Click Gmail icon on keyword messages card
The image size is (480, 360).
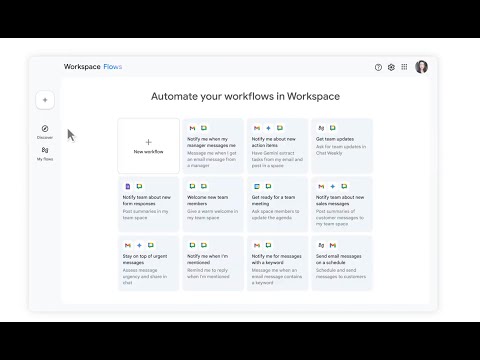[257, 245]
